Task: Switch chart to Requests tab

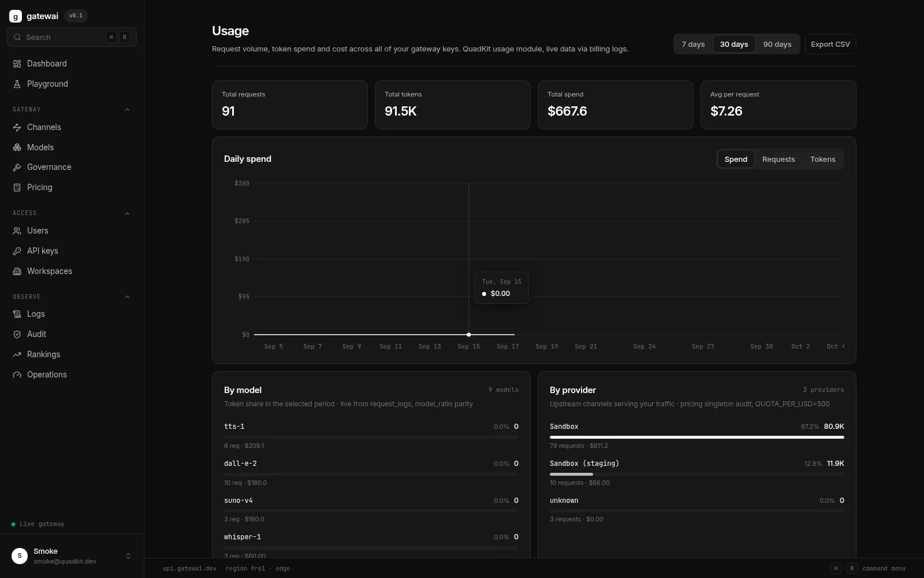Action: 778,159
